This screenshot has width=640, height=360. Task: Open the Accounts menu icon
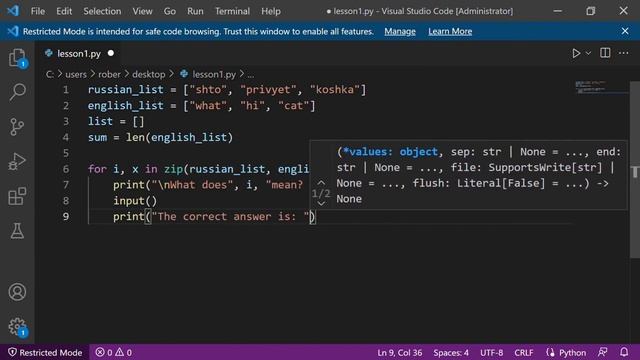point(17,292)
